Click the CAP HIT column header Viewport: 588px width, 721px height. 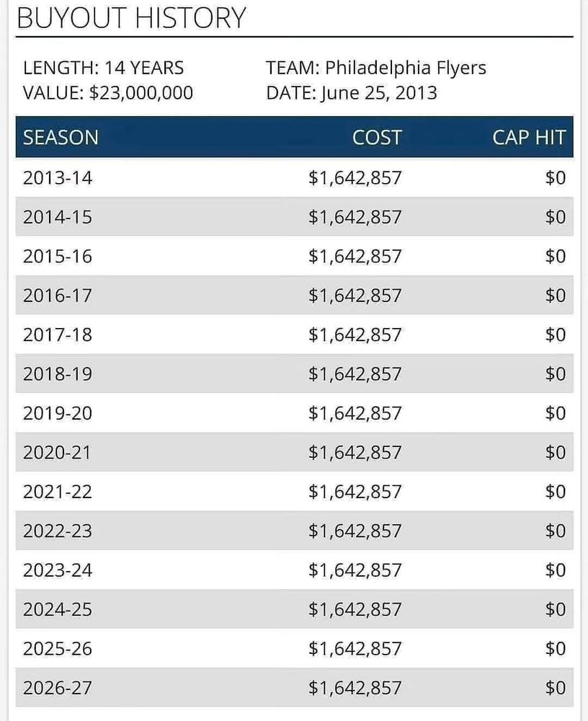pos(529,138)
